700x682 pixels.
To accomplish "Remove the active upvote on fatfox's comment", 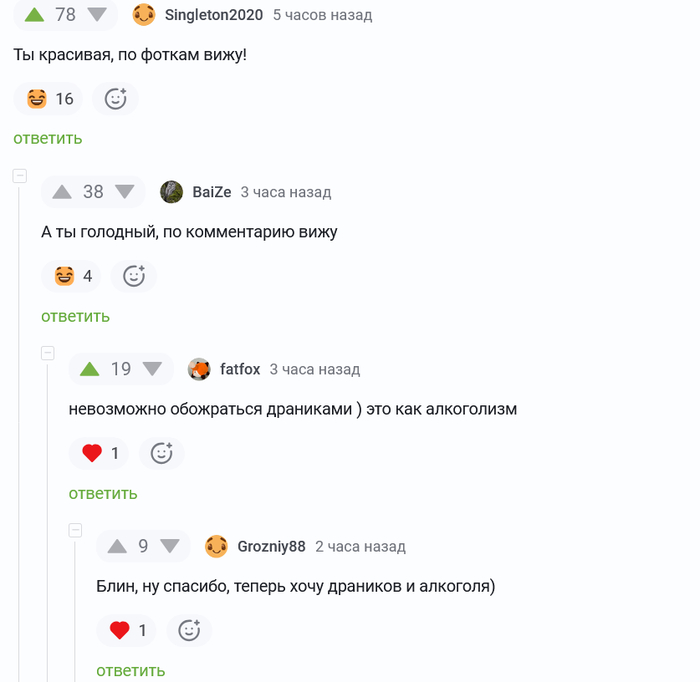I will (89, 369).
